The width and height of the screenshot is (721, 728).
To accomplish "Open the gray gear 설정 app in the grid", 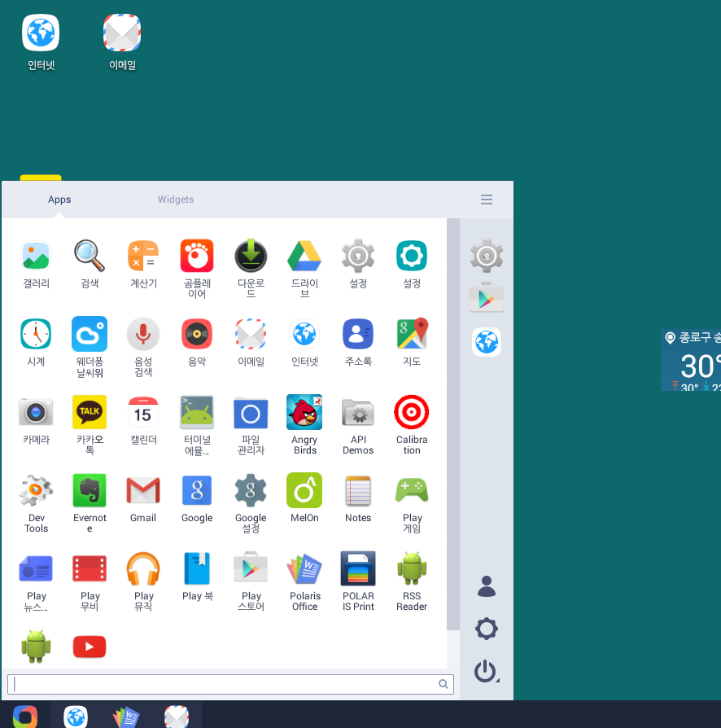I will click(x=358, y=256).
